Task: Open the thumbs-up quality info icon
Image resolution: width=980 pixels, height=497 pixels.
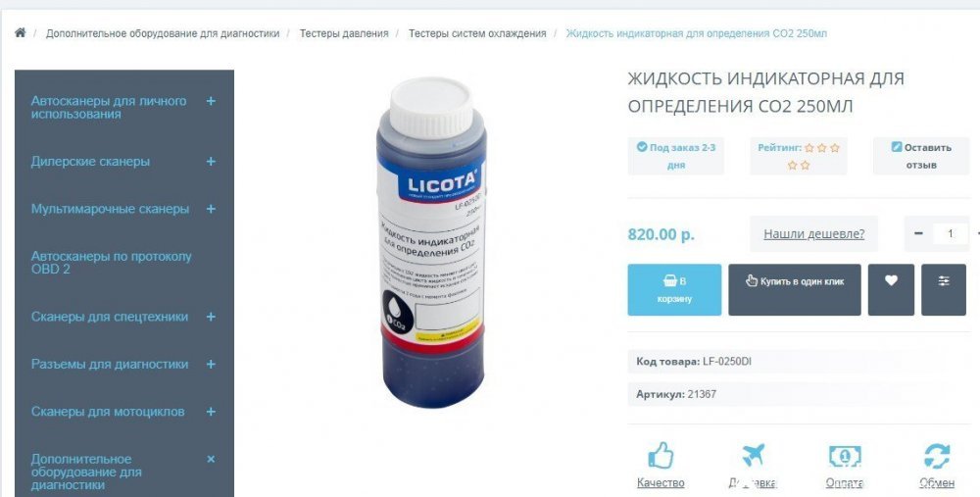Action: (x=661, y=456)
